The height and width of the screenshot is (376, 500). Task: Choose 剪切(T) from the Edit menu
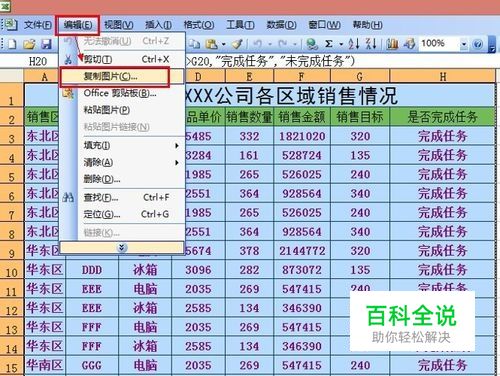coord(122,60)
